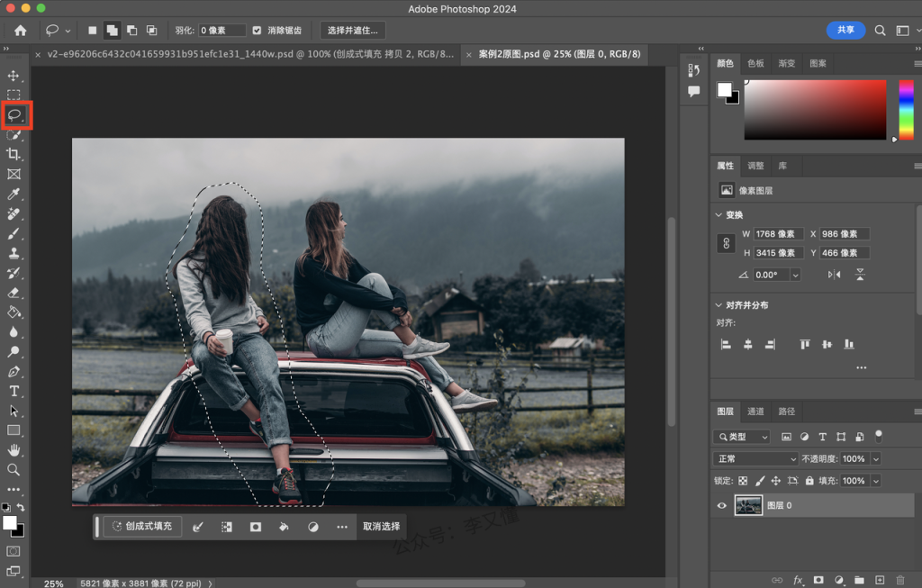This screenshot has height=588, width=922.
Task: Select the Crop tool
Action: (x=14, y=154)
